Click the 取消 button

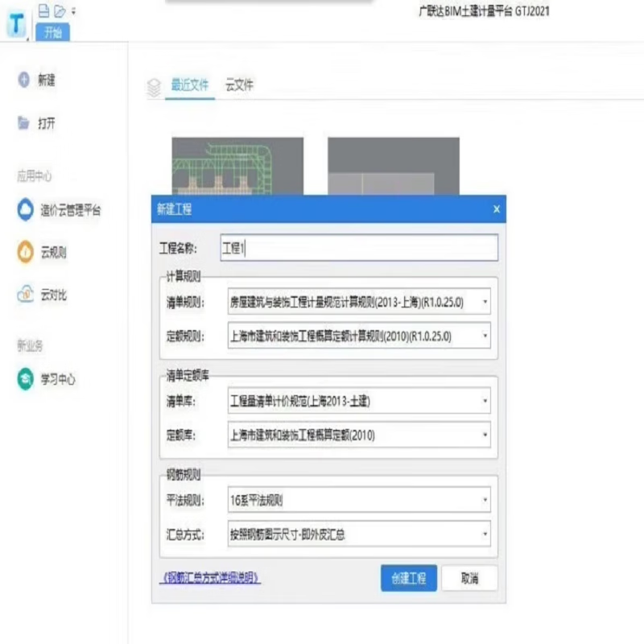(469, 578)
